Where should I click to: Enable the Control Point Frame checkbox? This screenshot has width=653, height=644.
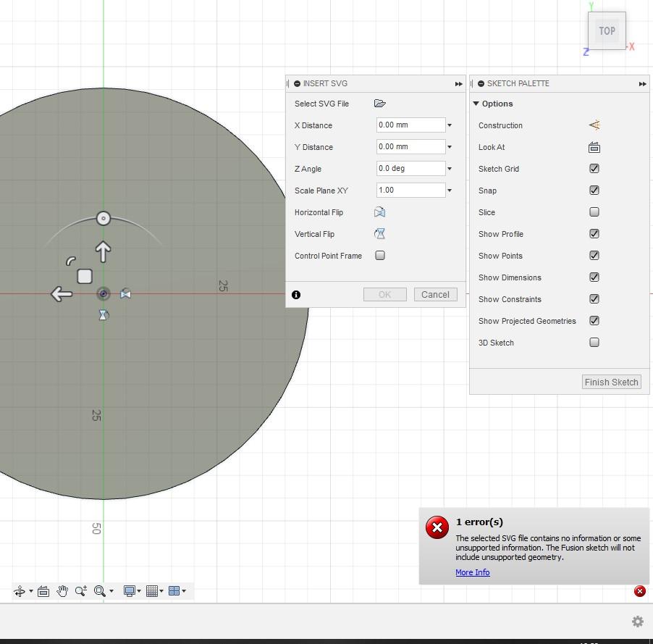[380, 256]
